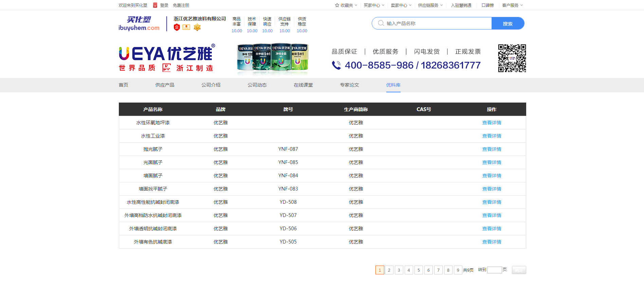Expand the 买家中心 dropdown
Image resolution: width=644 pixels, height=306 pixels.
click(x=374, y=5)
